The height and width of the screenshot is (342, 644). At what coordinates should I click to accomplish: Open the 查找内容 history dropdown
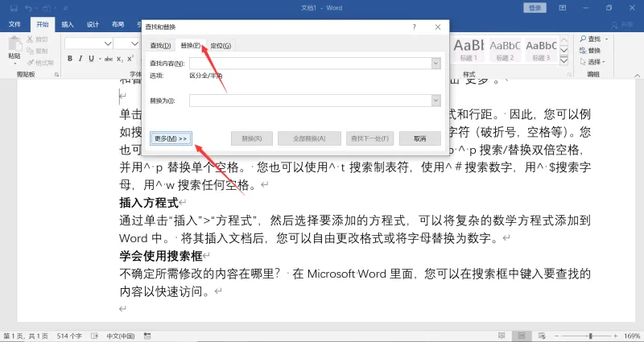tap(436, 64)
